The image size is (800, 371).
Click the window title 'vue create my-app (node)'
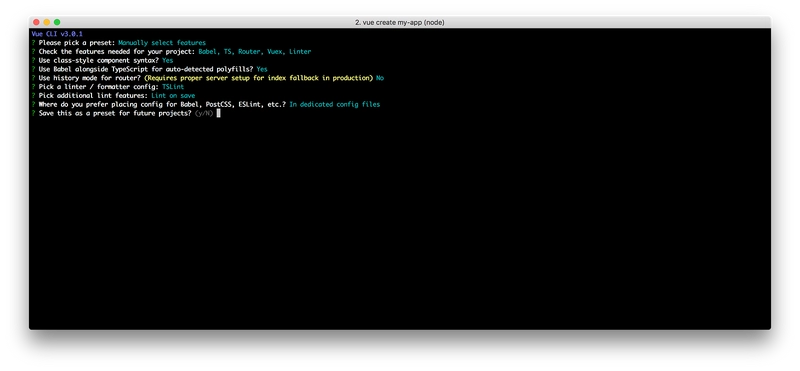point(399,22)
